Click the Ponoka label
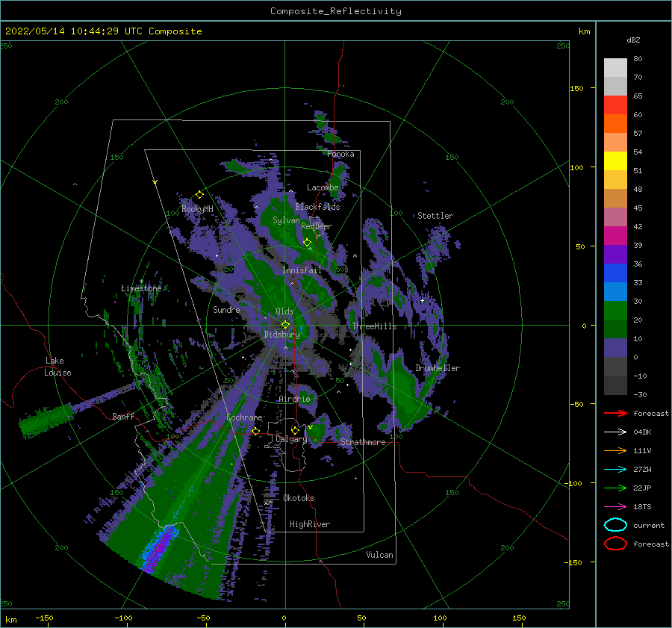 point(340,154)
